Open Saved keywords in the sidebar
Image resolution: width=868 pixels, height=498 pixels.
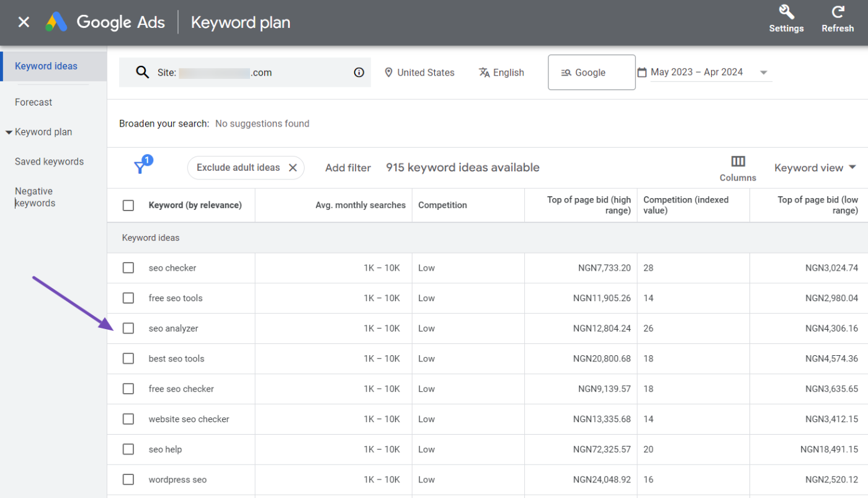pyautogui.click(x=49, y=161)
